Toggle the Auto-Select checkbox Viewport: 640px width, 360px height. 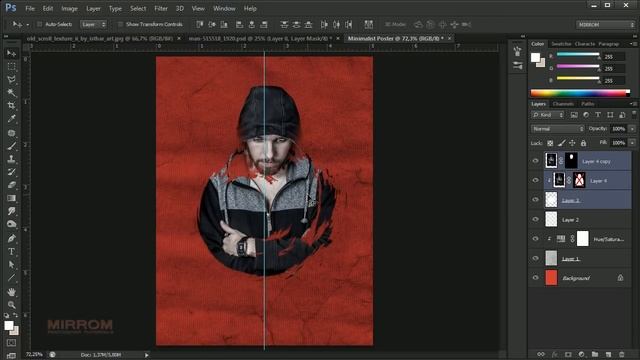(40, 24)
